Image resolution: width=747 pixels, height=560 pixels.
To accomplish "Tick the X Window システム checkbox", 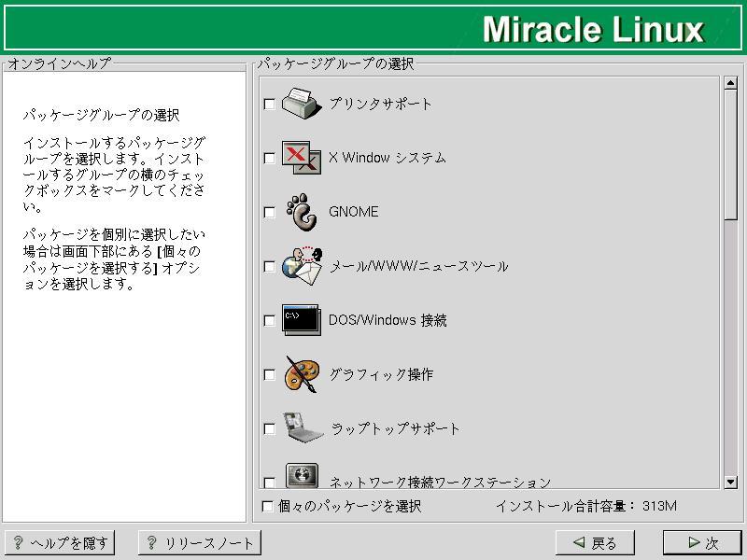I will (269, 158).
